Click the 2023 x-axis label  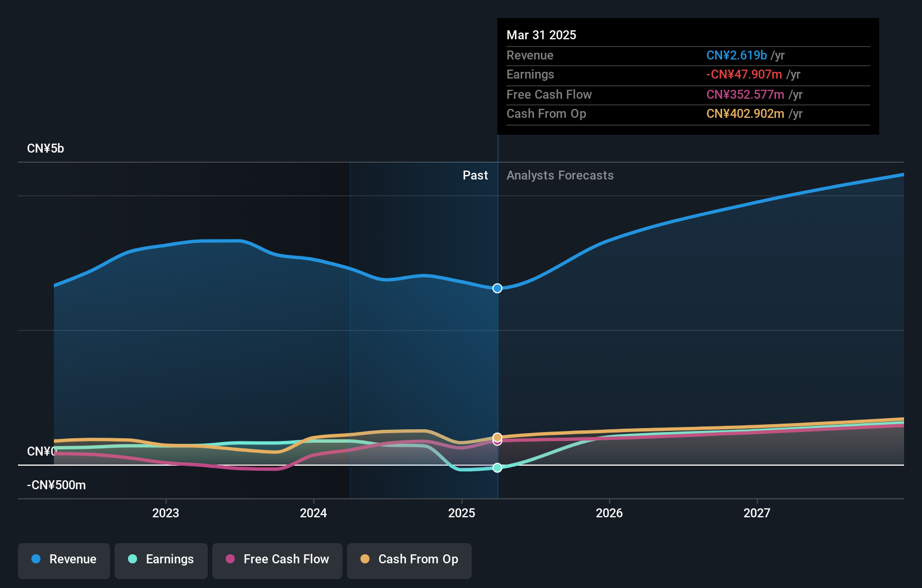[166, 513]
